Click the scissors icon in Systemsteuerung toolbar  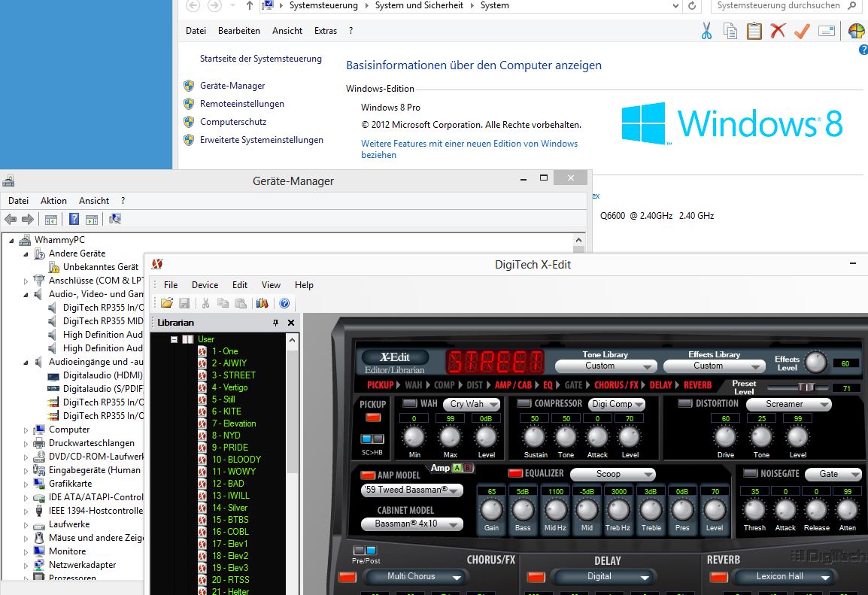[706, 31]
